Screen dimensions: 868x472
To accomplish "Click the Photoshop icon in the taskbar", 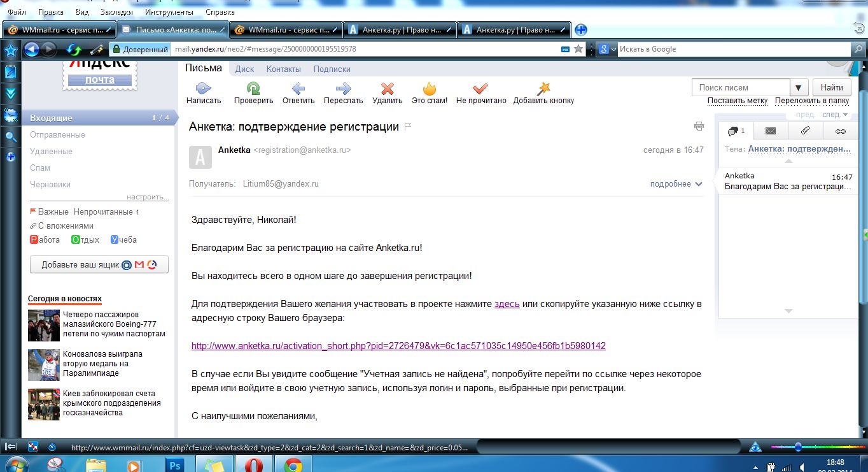I will click(174, 465).
